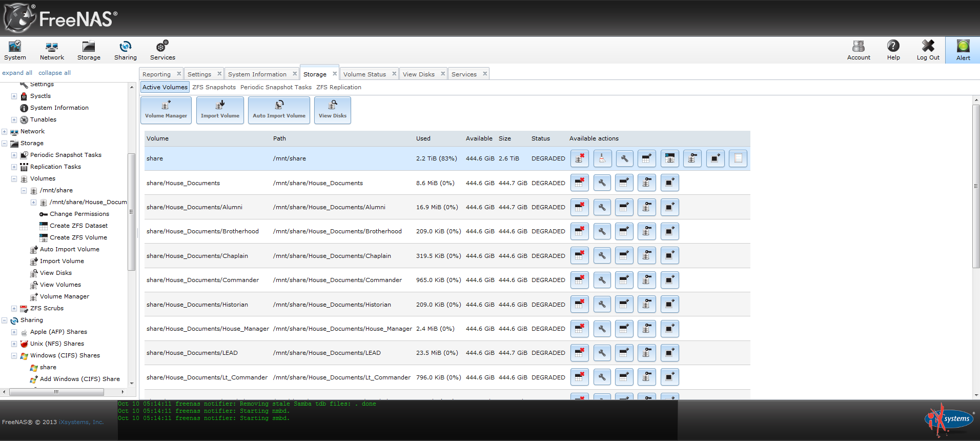Open volume status icon in share row
The width and height of the screenshot is (980, 441).
click(x=669, y=159)
